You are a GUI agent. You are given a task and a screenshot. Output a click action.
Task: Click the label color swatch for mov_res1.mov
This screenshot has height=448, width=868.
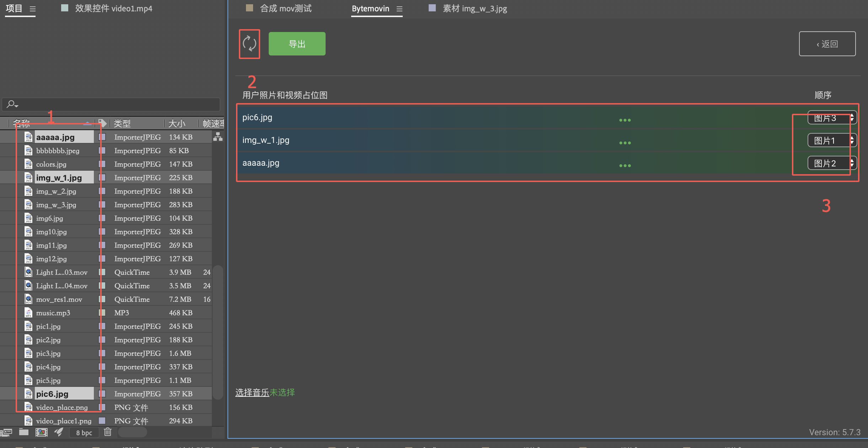pyautogui.click(x=102, y=299)
